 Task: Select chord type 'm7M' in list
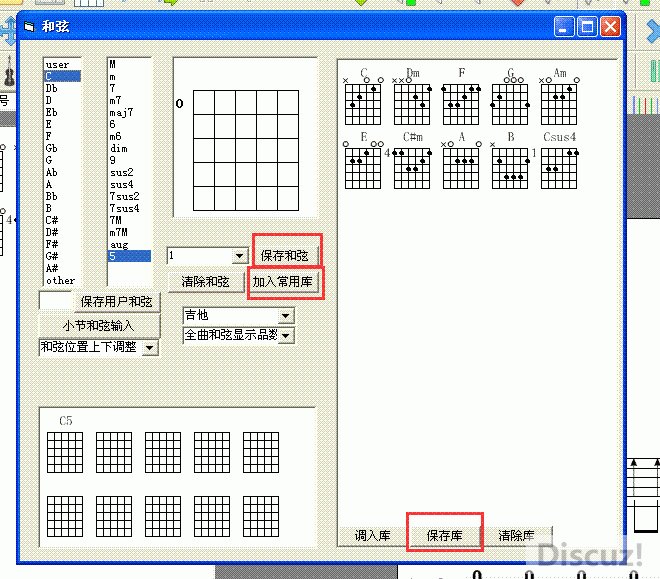coord(129,232)
